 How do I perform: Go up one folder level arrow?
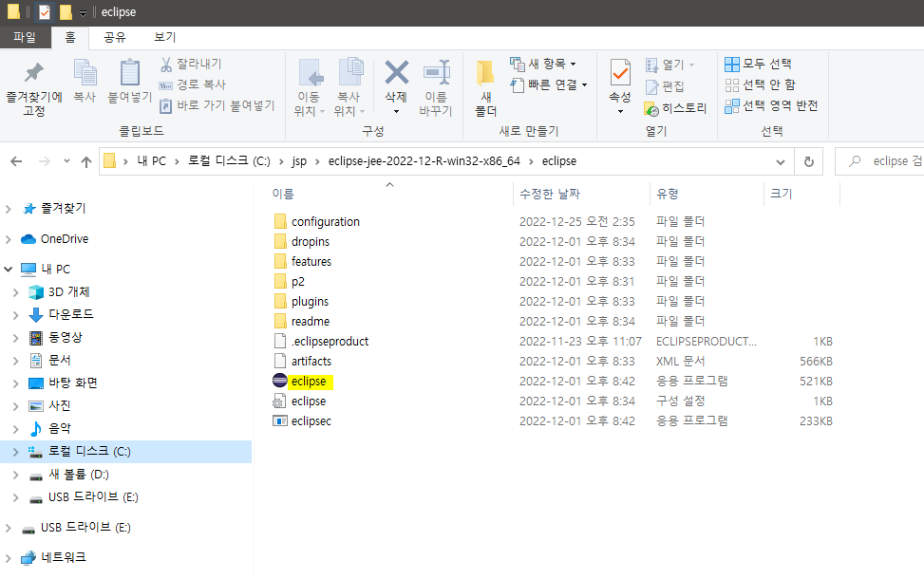pyautogui.click(x=86, y=161)
